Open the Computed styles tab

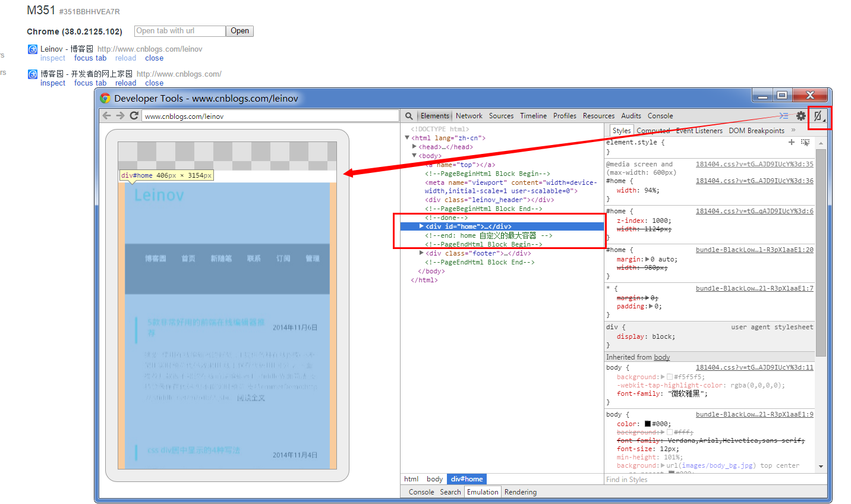pos(653,131)
